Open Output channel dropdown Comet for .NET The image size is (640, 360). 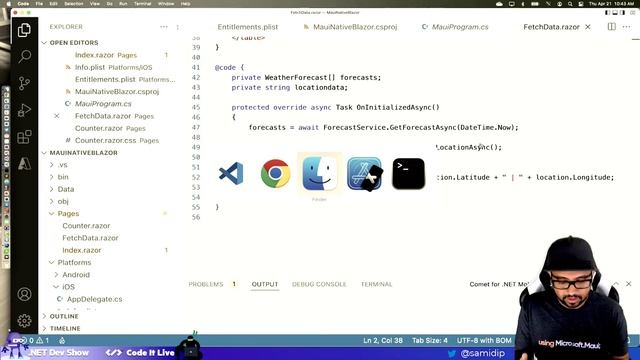point(500,284)
